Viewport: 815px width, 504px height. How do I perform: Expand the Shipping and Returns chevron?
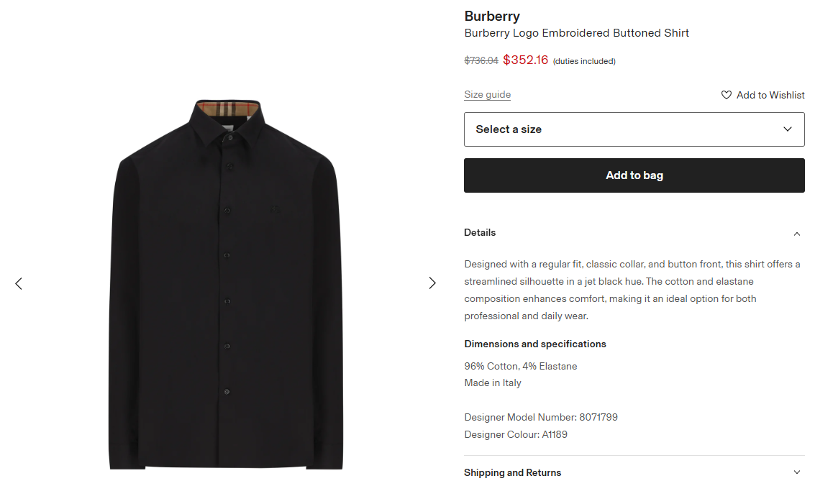pos(797,472)
